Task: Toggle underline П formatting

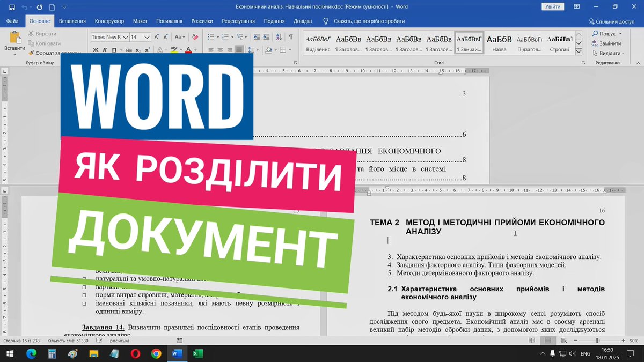Action: click(114, 50)
